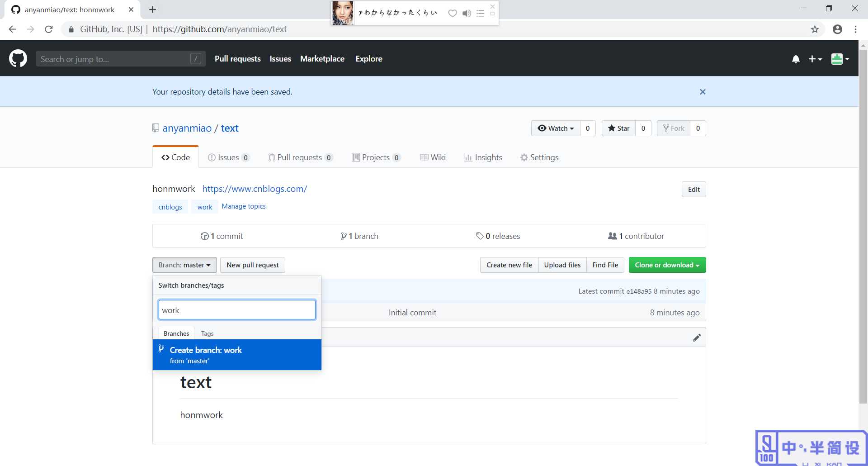Viewport: 868px width, 466px height.
Task: Click the star watchers count 0
Action: [643, 128]
